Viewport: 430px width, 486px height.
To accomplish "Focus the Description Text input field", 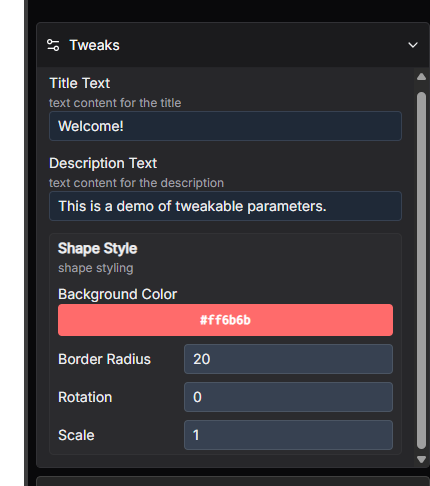I will point(225,206).
